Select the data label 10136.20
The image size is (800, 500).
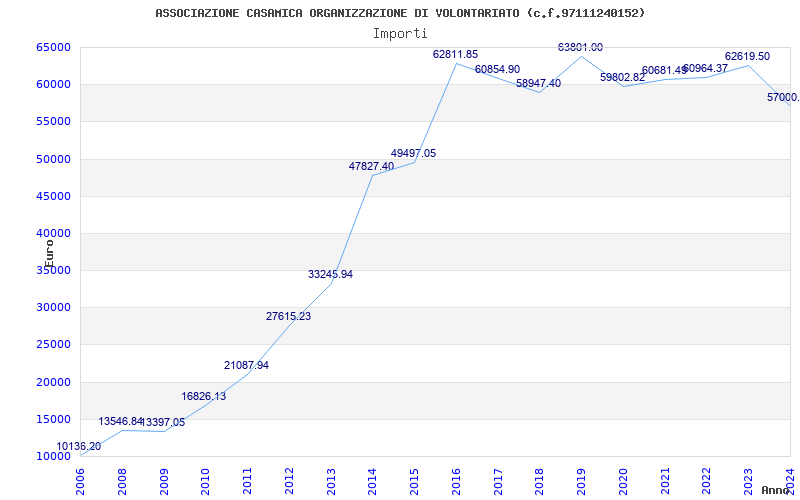tap(79, 446)
